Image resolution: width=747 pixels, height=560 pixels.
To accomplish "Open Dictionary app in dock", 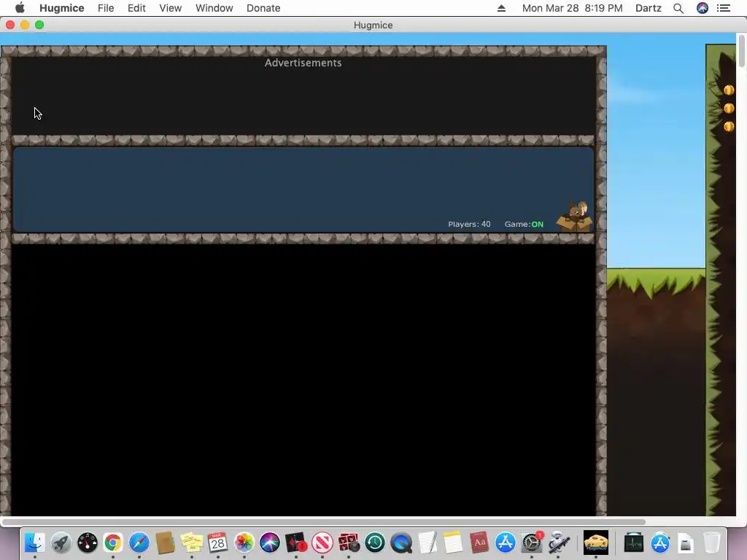I will tap(479, 542).
